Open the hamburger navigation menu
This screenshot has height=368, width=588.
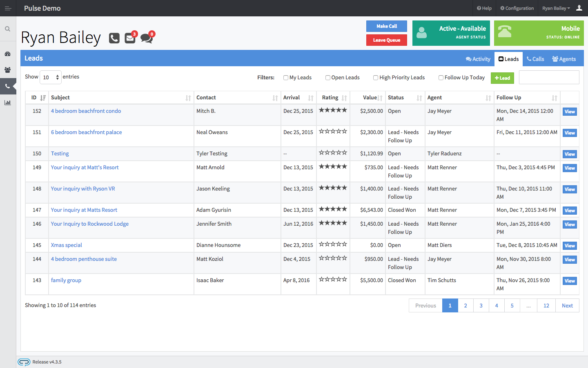click(x=8, y=8)
